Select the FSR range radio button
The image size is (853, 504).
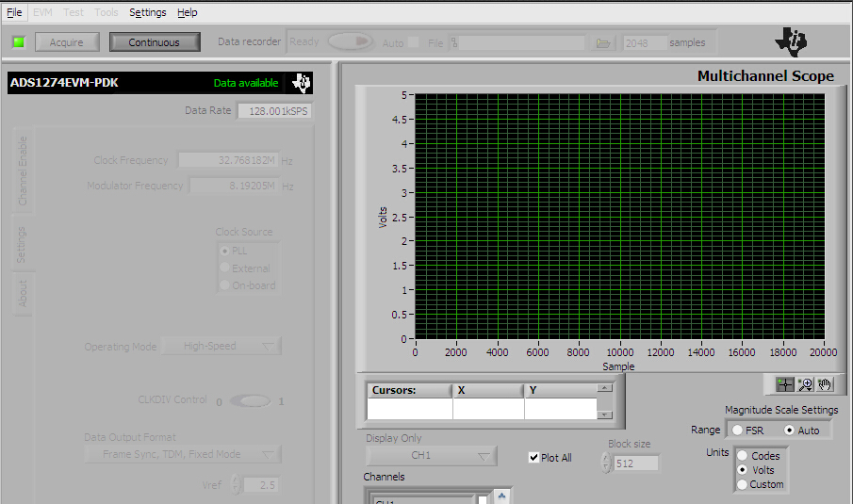(x=737, y=431)
